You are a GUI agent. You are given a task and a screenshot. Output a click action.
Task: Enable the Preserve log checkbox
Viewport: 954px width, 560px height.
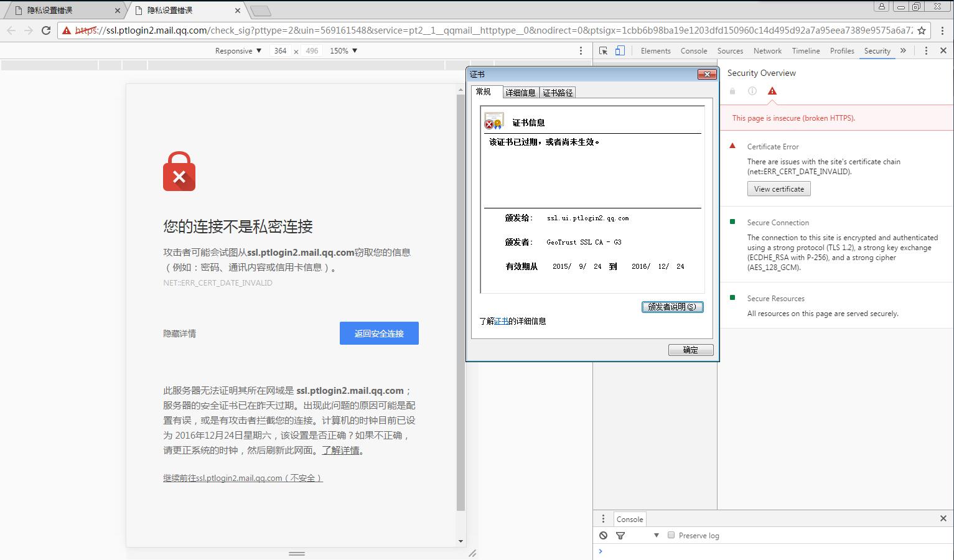(x=671, y=535)
